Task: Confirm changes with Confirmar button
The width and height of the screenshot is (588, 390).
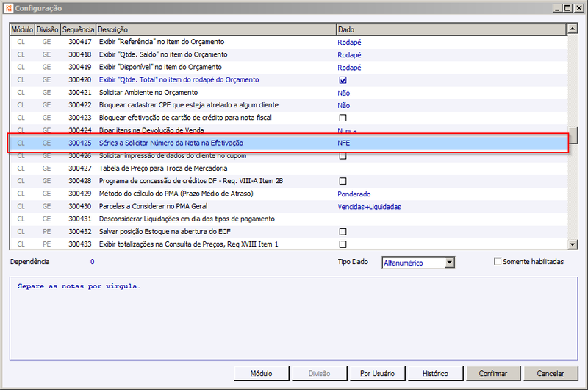Action: pos(493,374)
